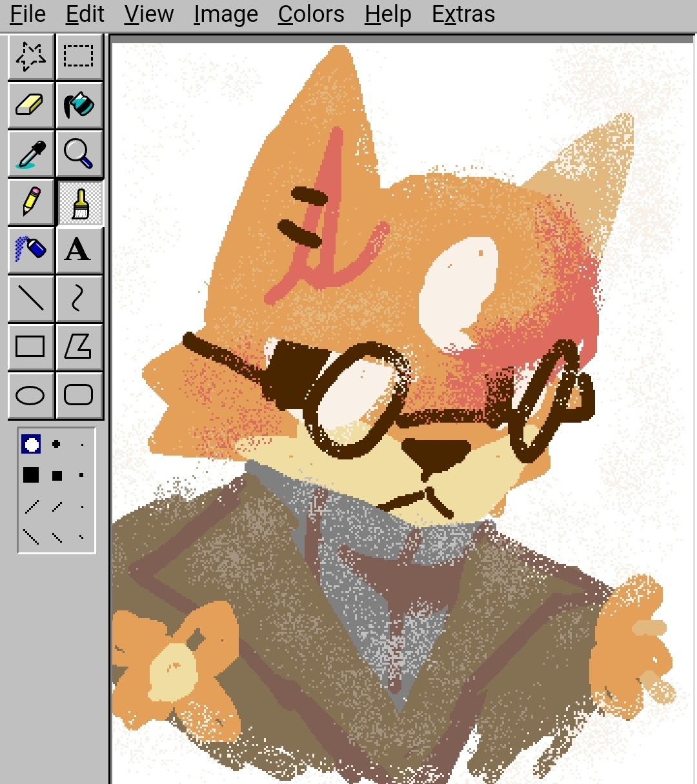Select the Curve tool
Image resolution: width=697 pixels, height=784 pixels.
pyautogui.click(x=79, y=298)
